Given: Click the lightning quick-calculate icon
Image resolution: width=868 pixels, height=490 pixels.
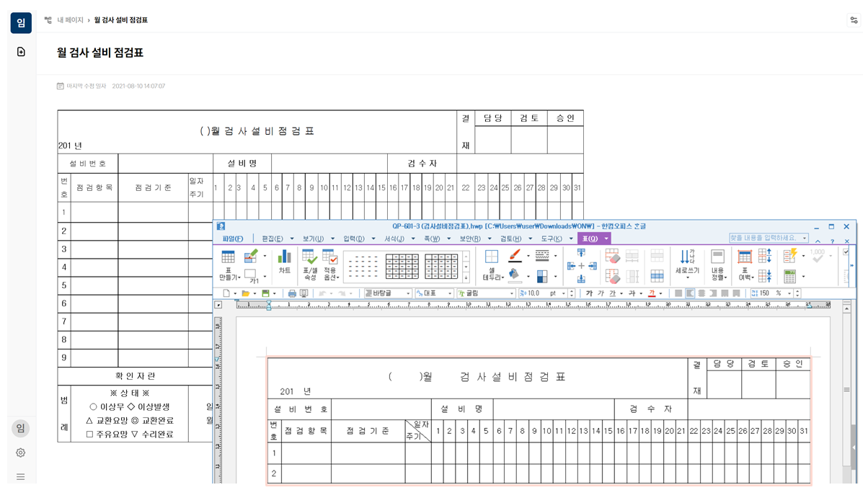Looking at the screenshot, I should (789, 256).
